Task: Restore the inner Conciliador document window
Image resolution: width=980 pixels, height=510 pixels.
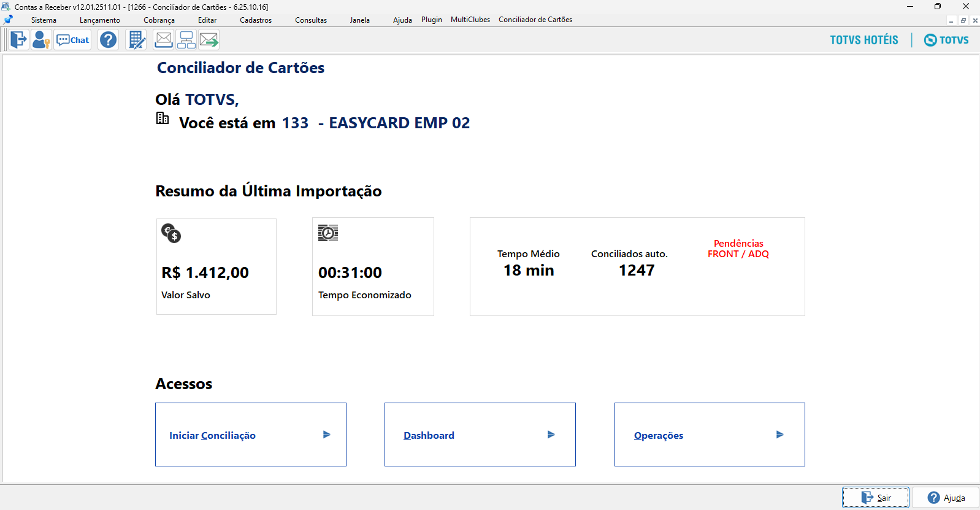Action: coord(963,20)
